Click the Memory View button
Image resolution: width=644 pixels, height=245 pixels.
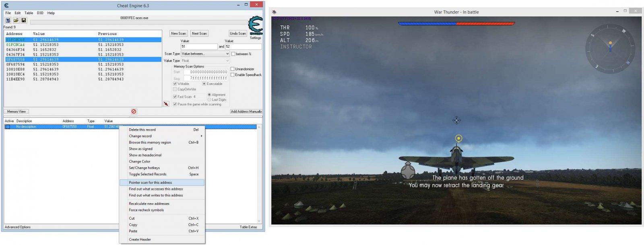[17, 111]
